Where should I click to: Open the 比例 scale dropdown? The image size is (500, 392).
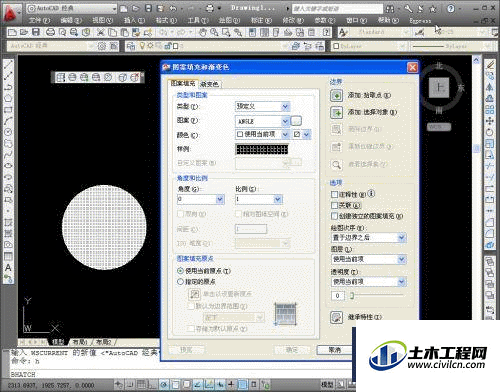pyautogui.click(x=278, y=199)
